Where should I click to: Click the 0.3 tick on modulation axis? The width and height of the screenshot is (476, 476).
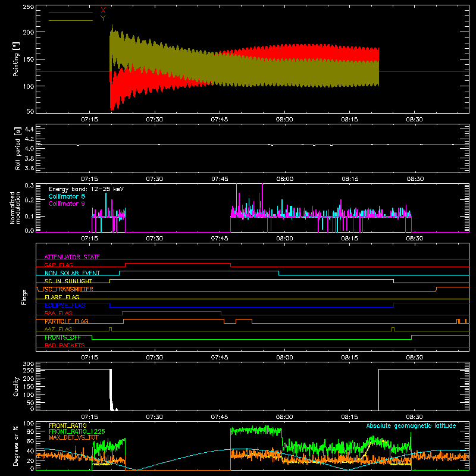coord(29,186)
